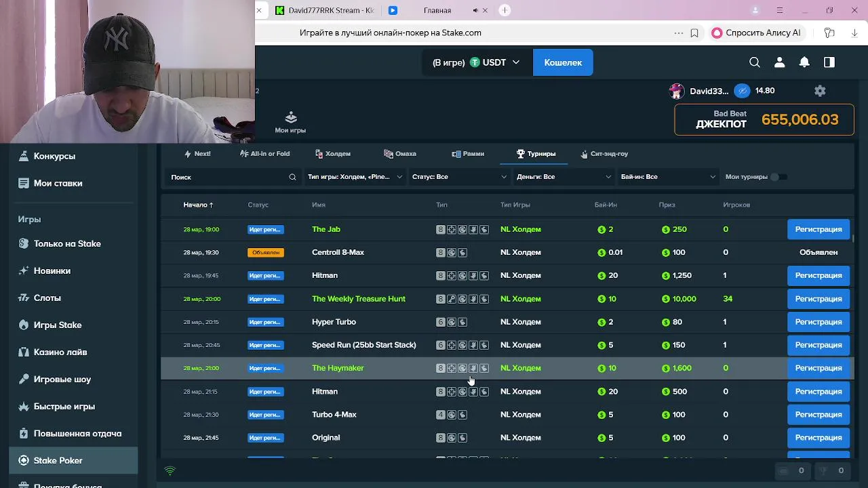Click the Поиск tournament search field

tap(233, 177)
